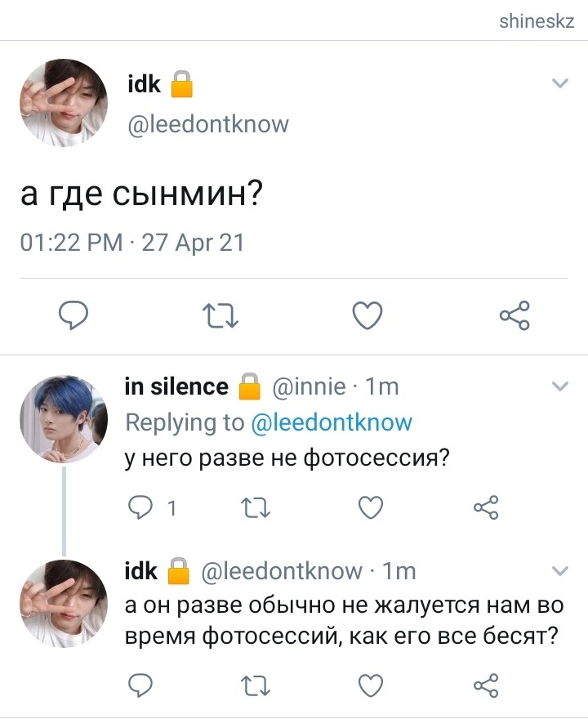Screen dimensions: 588x728
Task: Retweet the main tweet by idk
Action: point(220,315)
